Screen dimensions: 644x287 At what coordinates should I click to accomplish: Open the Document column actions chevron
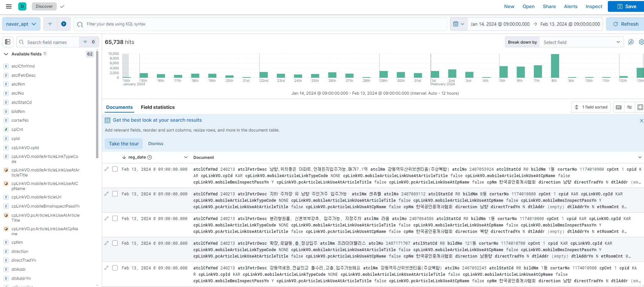[x=640, y=157]
